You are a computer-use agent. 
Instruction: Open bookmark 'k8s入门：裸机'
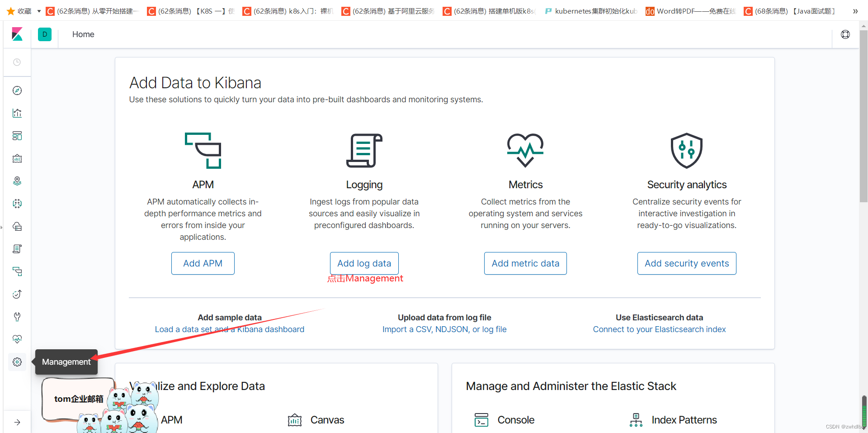click(x=288, y=11)
